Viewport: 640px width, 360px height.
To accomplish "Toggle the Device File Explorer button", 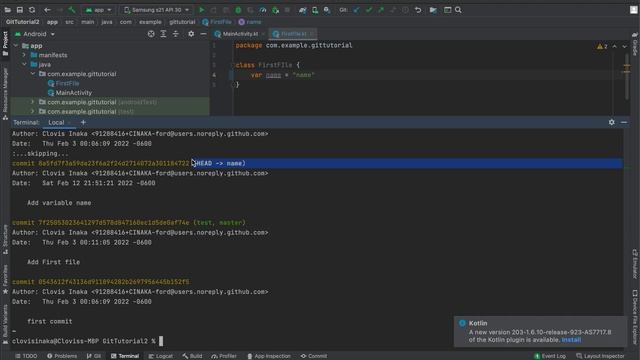I will [x=635, y=317].
